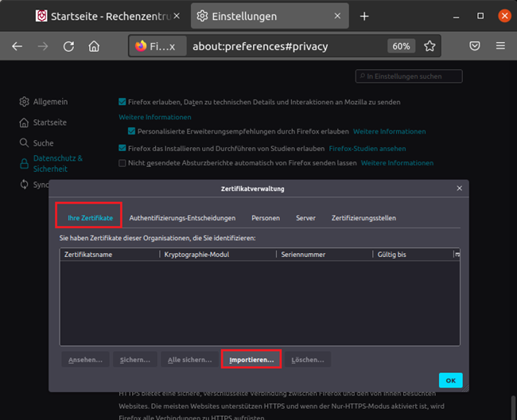The height and width of the screenshot is (420, 517).
Task: Uncheck Firefox technical data sending checkbox
Action: click(x=122, y=102)
